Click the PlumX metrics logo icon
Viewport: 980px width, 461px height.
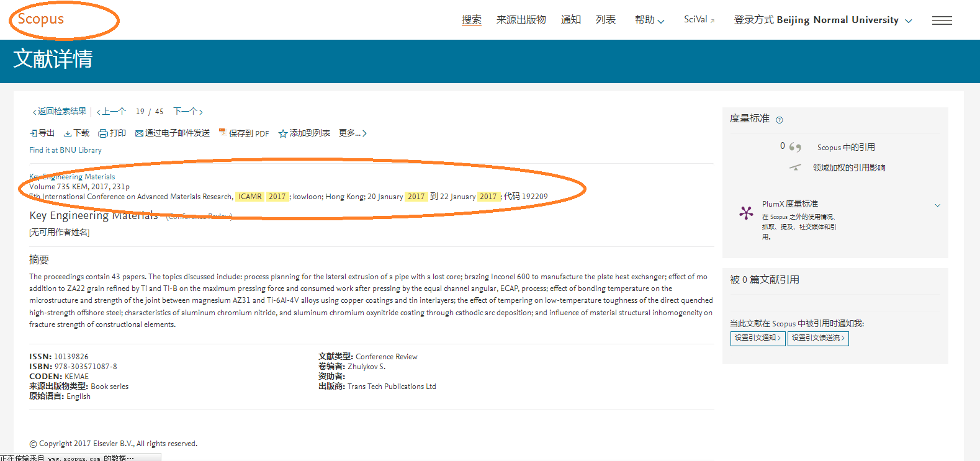(746, 213)
